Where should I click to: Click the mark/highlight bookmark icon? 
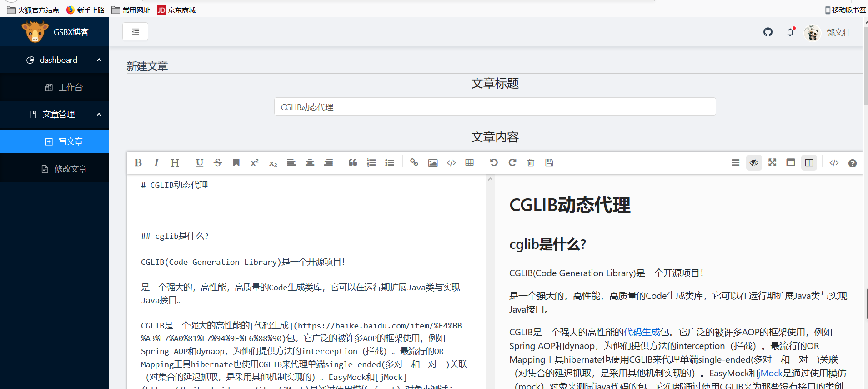[x=236, y=162]
